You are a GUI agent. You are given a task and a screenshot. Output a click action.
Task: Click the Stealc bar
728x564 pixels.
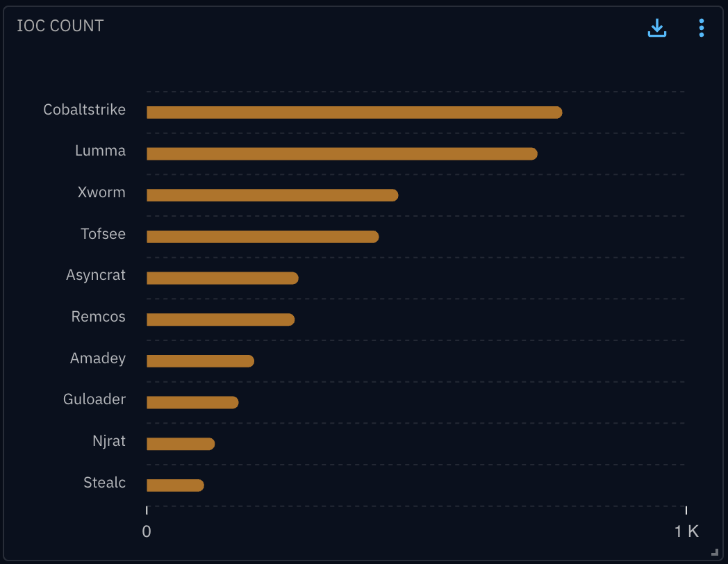point(175,486)
